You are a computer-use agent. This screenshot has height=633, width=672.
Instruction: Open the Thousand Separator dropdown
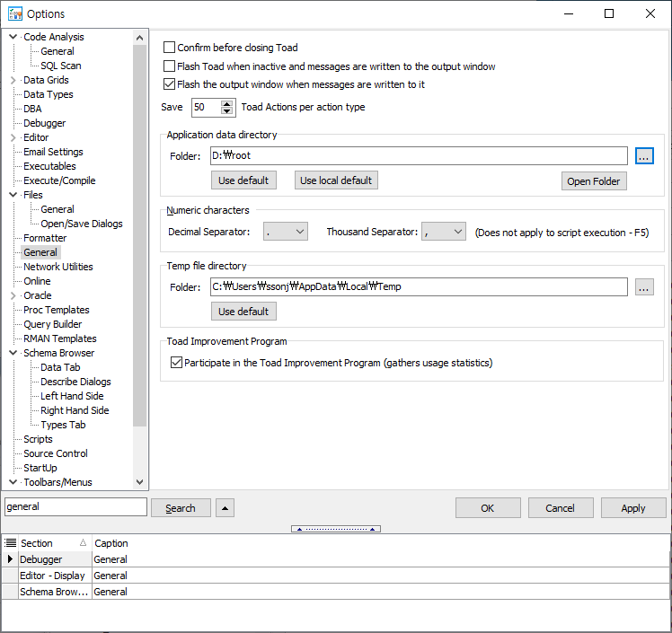[x=458, y=232]
